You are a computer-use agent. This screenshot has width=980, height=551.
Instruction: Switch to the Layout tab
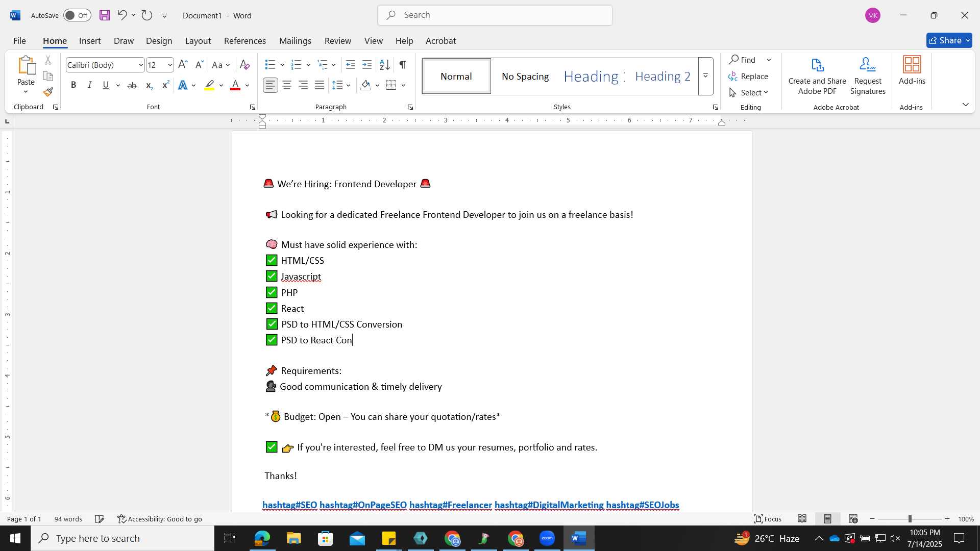(198, 41)
